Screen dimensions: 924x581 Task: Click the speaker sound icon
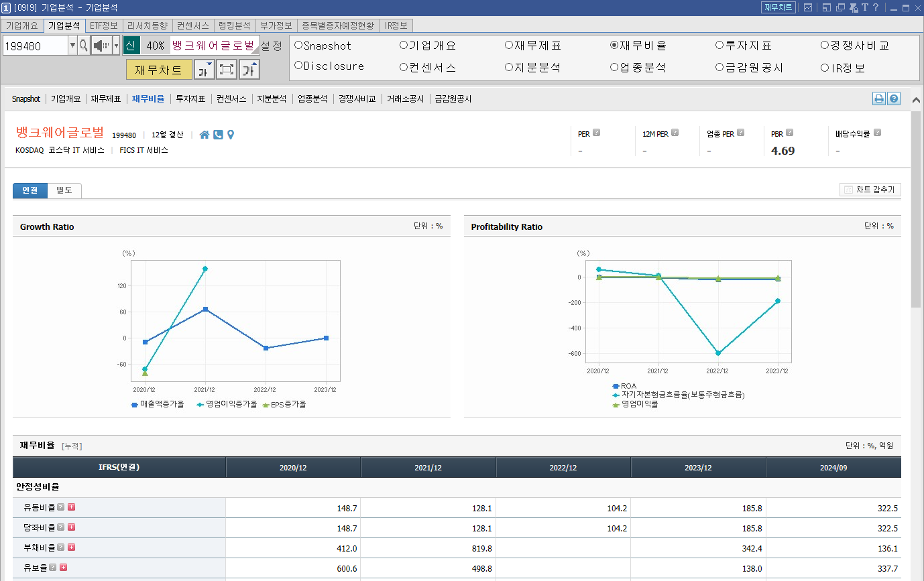click(x=101, y=46)
